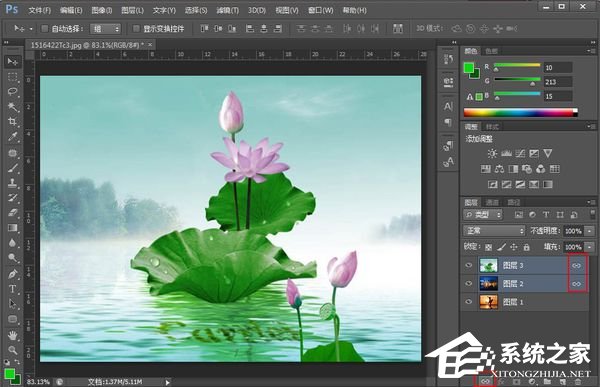
Task: Select the Rectangular Marquee tool
Action: pos(13,77)
